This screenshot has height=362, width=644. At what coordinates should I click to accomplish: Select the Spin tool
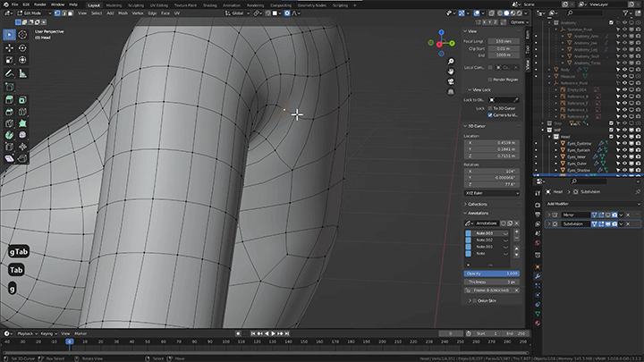point(10,135)
